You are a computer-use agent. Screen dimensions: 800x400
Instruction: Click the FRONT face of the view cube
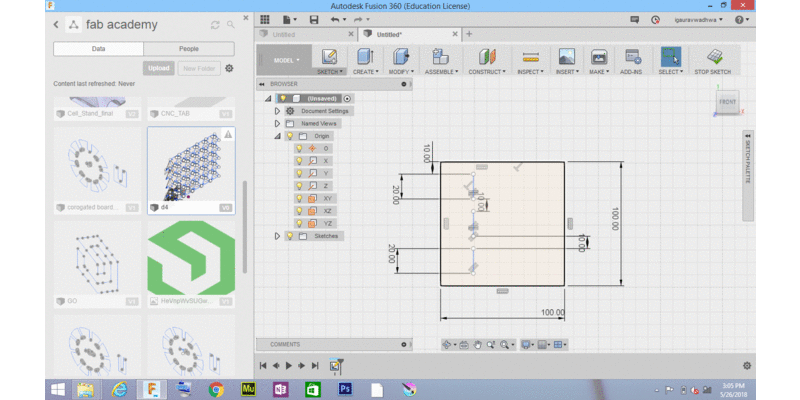[727, 102]
